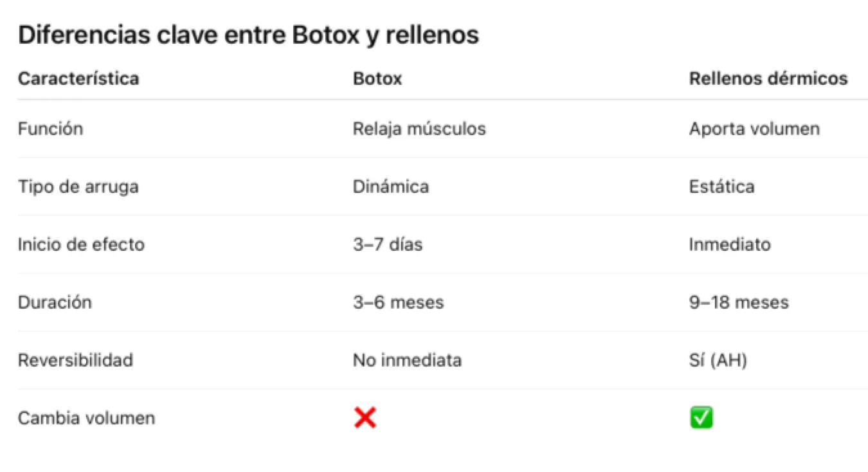Select the "3–6 meses" cell
The image size is (868, 472).
tap(398, 302)
